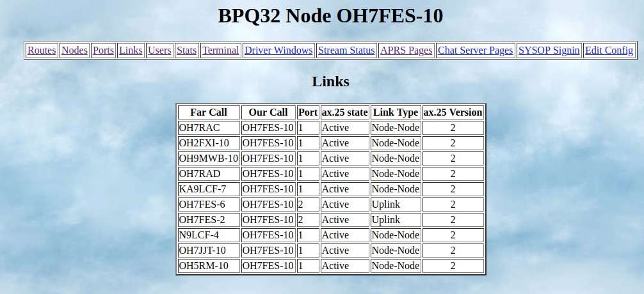Click version 2 in OH7JJT-10 row
Image resolution: width=644 pixels, height=294 pixels.
(x=453, y=251)
